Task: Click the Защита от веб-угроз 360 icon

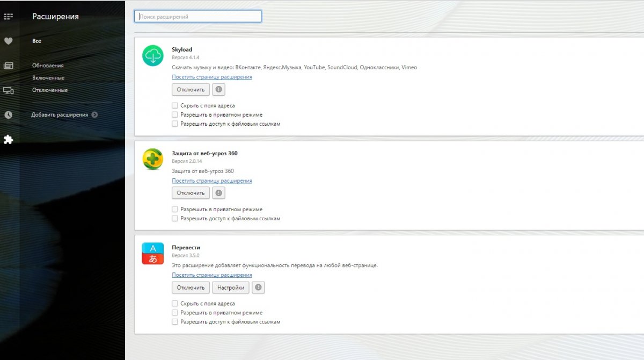Action: pyautogui.click(x=153, y=160)
